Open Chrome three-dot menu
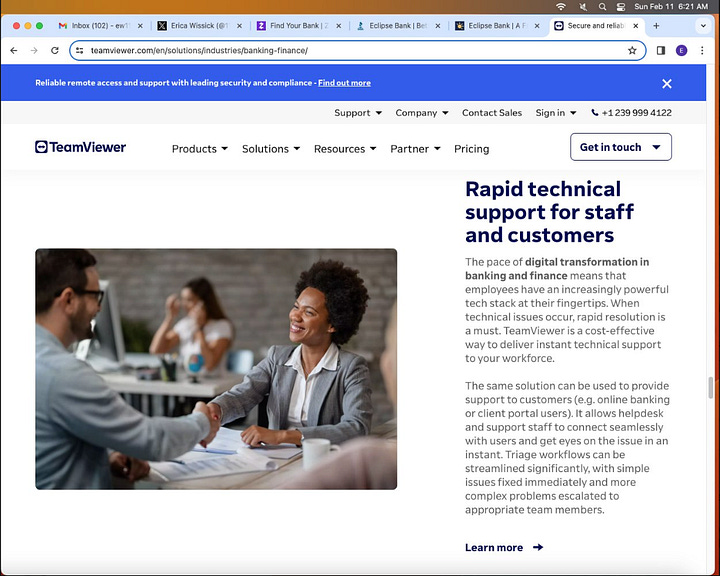The image size is (720, 576). click(x=702, y=51)
